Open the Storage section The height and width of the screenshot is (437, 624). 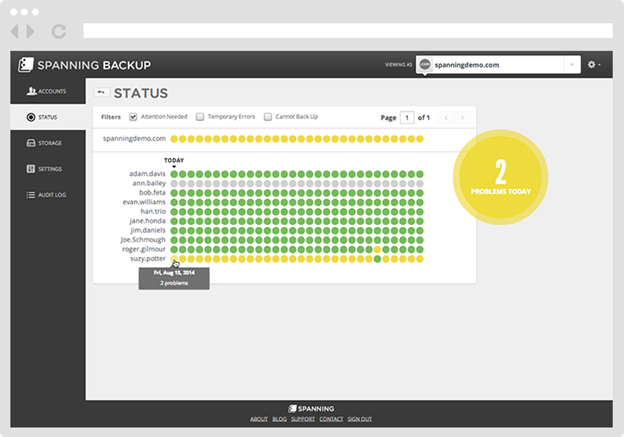click(48, 143)
